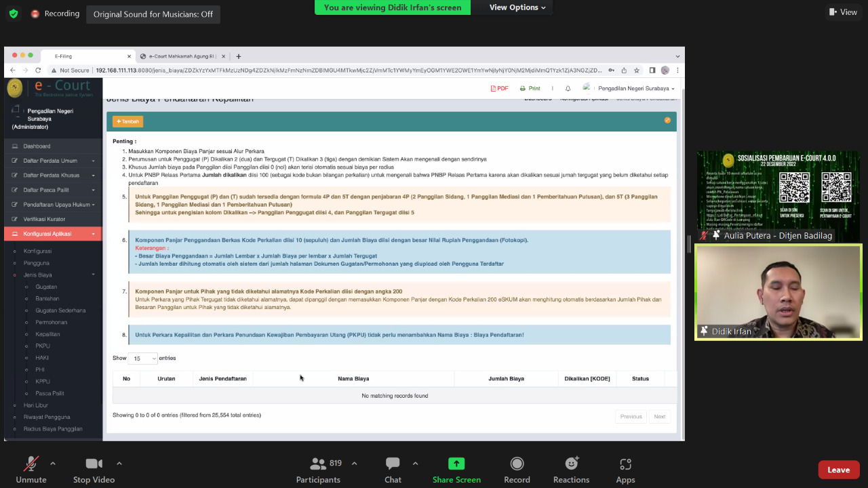Click the Reactions icon
868x488 pixels.
pyautogui.click(x=571, y=464)
